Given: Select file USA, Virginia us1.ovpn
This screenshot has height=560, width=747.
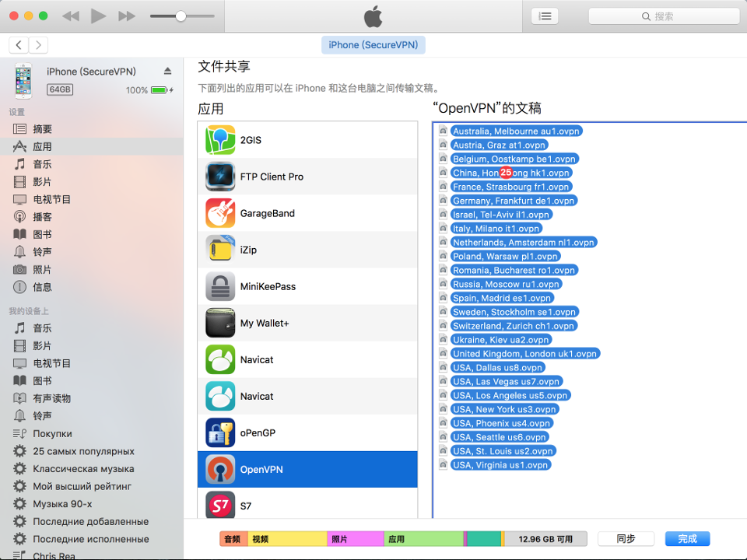Looking at the screenshot, I should click(500, 465).
